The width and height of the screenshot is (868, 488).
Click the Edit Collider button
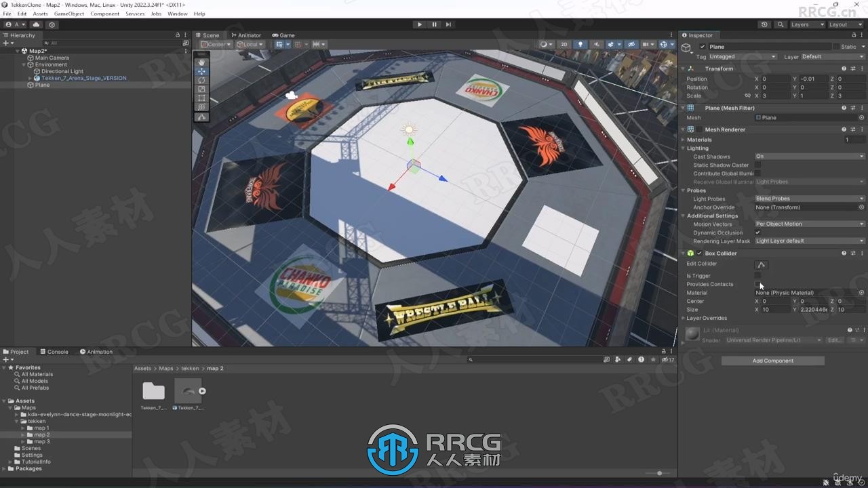click(x=762, y=264)
